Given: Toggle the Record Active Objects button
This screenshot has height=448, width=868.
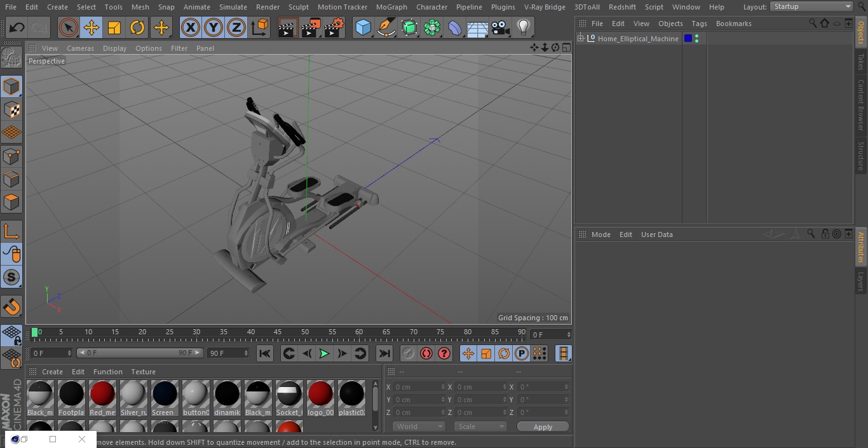Looking at the screenshot, I should (409, 353).
